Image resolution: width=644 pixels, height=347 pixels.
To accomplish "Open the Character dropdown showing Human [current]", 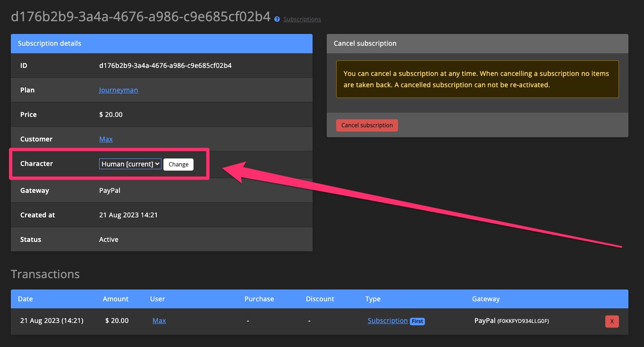I will 130,164.
